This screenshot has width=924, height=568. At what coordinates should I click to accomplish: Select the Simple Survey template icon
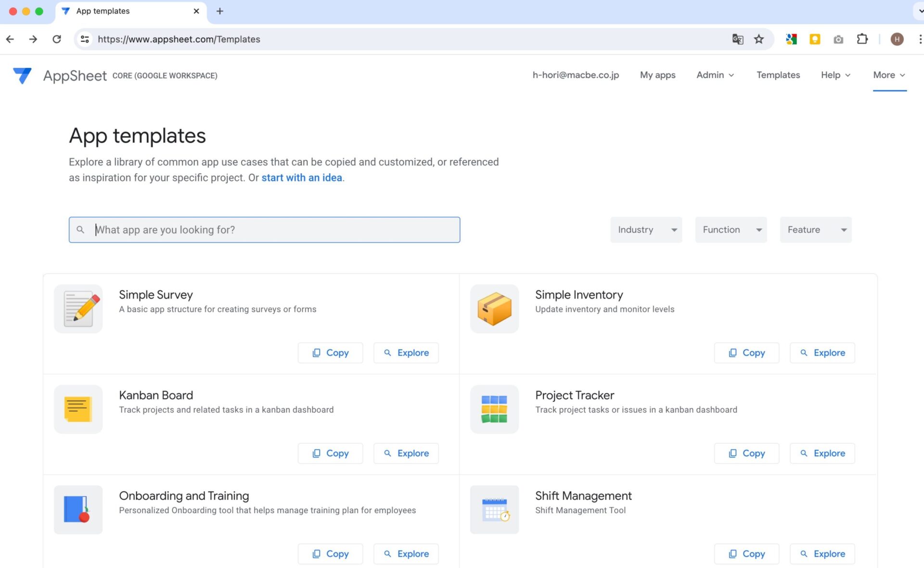[78, 309]
